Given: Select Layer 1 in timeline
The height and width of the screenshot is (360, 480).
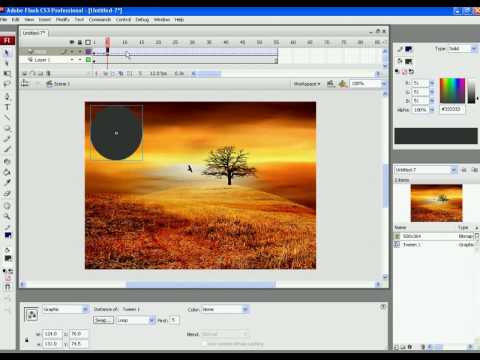Looking at the screenshot, I should click(x=42, y=60).
